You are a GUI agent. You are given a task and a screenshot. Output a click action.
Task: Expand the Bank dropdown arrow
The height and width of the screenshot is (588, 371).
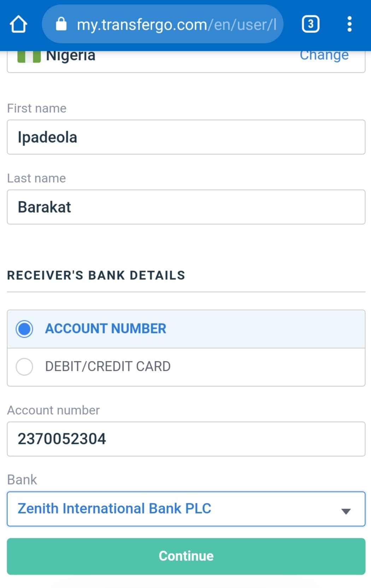click(x=346, y=511)
